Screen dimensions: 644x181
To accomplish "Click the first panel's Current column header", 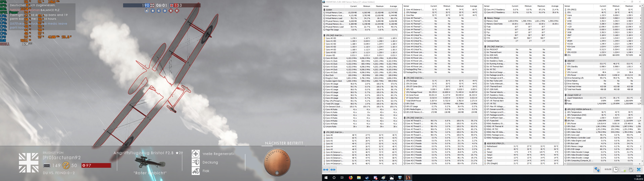I will [353, 6].
